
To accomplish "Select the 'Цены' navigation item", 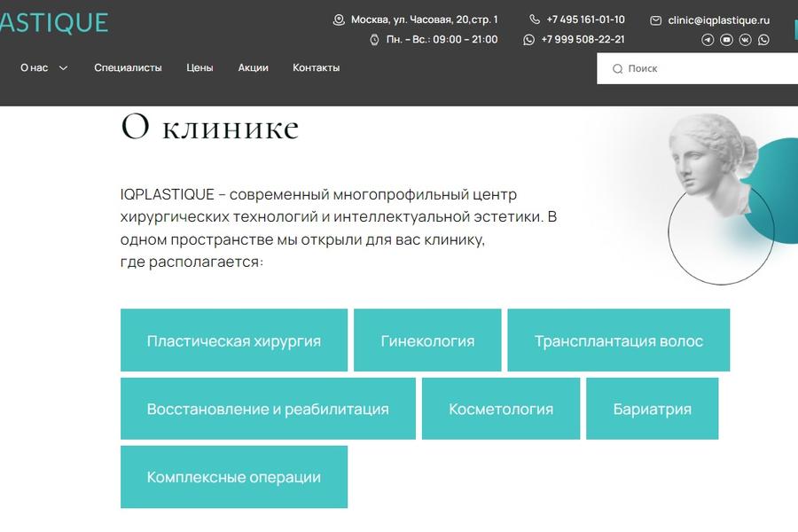I will (x=199, y=66).
